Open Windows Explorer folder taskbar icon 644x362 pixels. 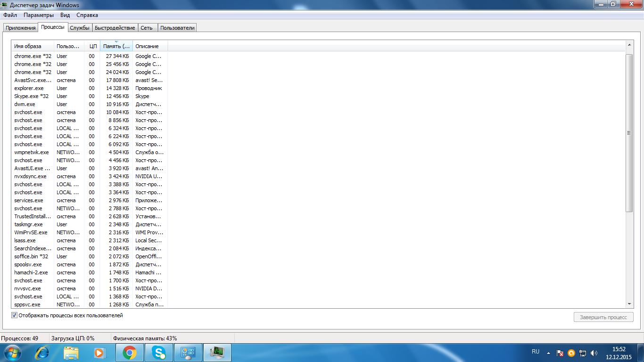tap(71, 353)
